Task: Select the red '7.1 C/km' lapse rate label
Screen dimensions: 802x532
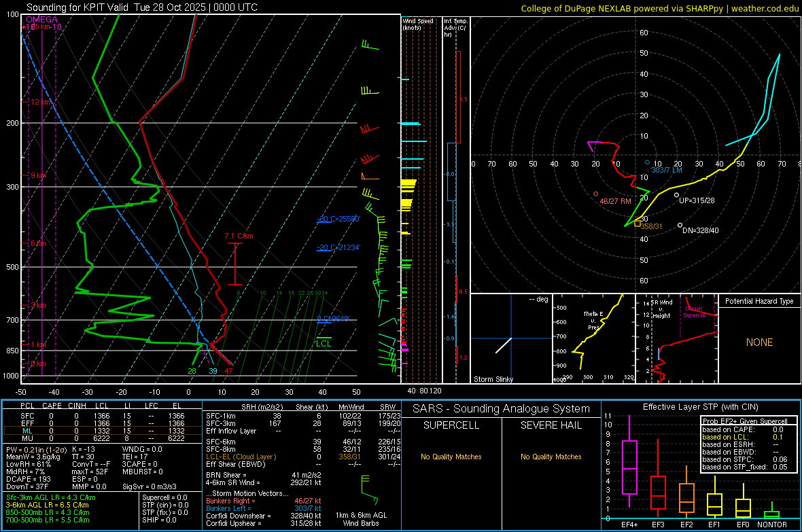Action: click(239, 236)
